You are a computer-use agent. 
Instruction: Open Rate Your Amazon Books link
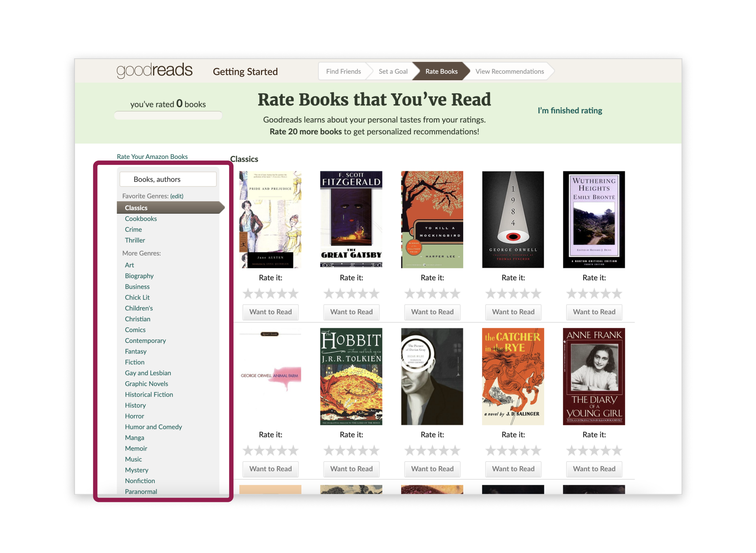[152, 157]
